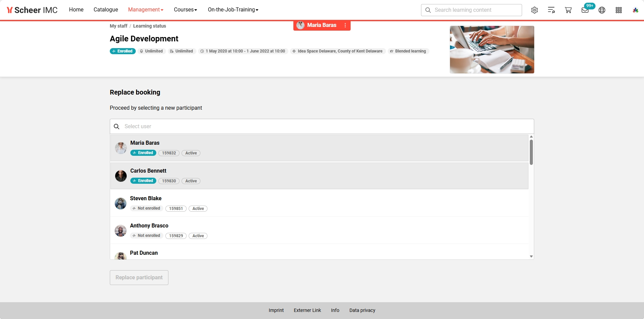Open the settings gear icon
The image size is (644, 319).
click(535, 10)
